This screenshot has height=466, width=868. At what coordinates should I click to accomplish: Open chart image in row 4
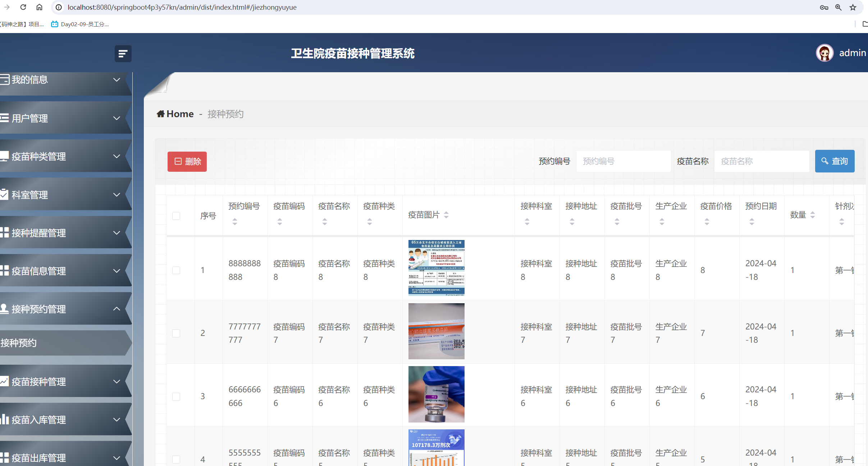click(436, 448)
